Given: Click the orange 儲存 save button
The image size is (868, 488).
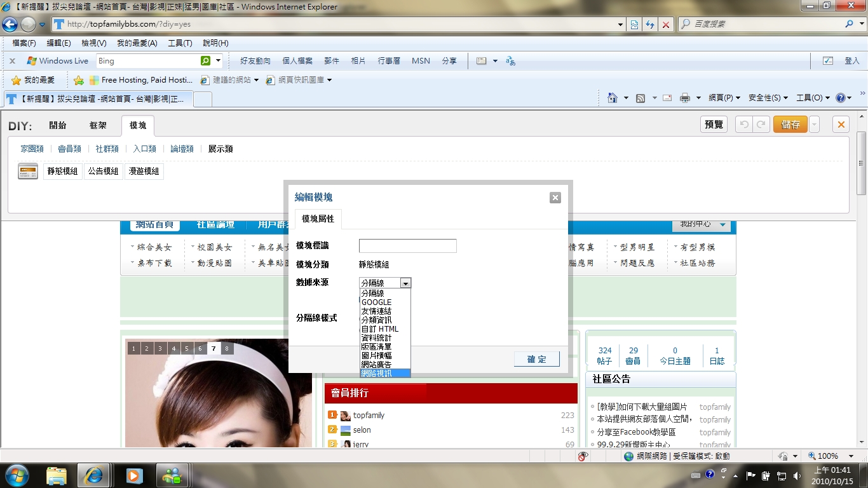Looking at the screenshot, I should pyautogui.click(x=790, y=125).
